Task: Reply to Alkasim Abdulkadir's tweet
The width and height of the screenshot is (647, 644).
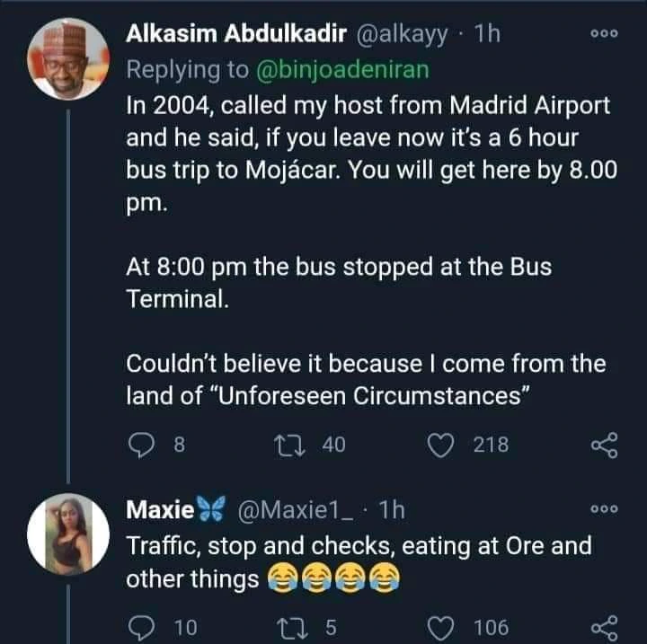Action: click(x=139, y=444)
